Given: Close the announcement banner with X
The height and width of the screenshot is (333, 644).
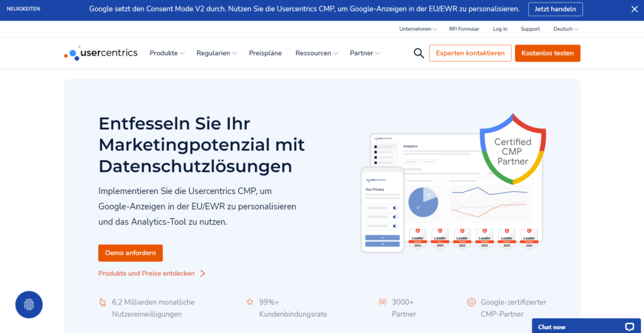Looking at the screenshot, I should tap(634, 9).
